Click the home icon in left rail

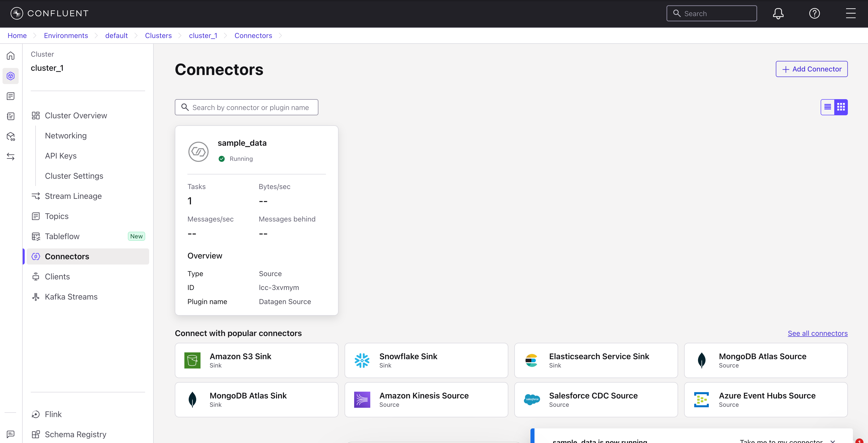11,56
